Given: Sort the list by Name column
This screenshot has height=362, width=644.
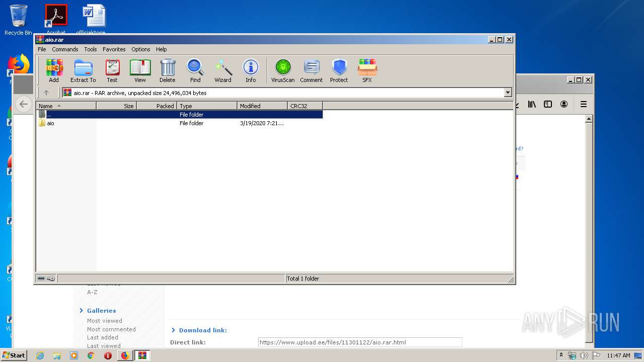Looking at the screenshot, I should coord(66,106).
